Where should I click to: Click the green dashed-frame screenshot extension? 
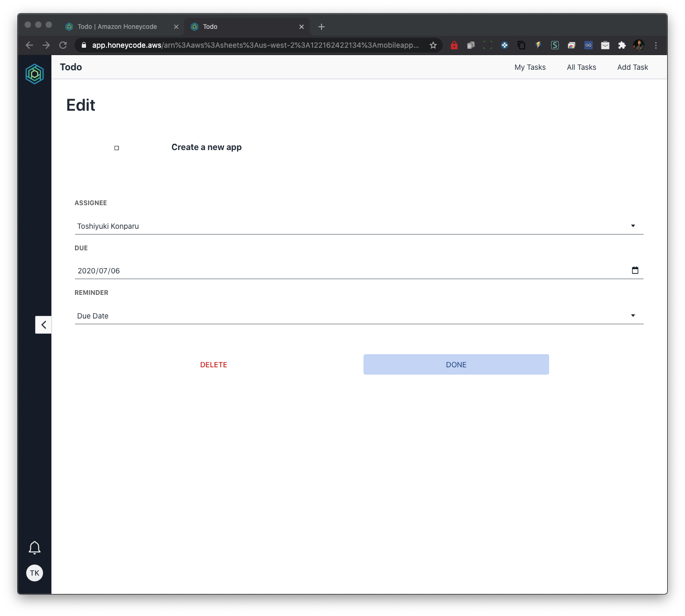point(488,45)
